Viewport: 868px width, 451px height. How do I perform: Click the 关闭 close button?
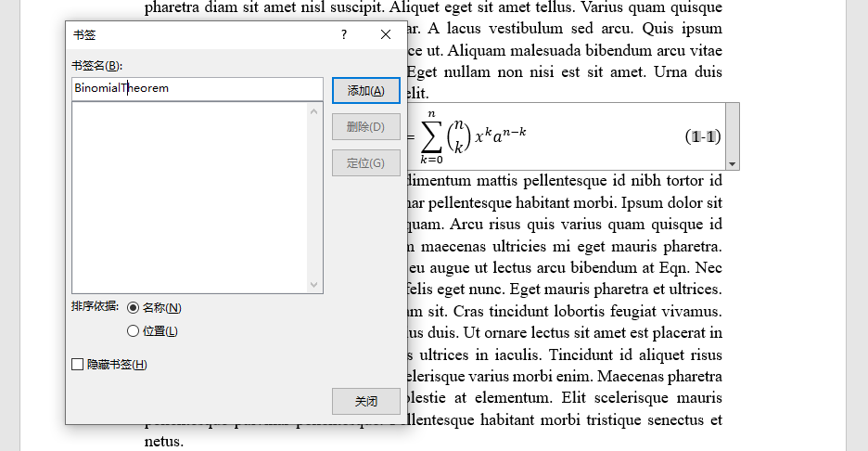[366, 401]
